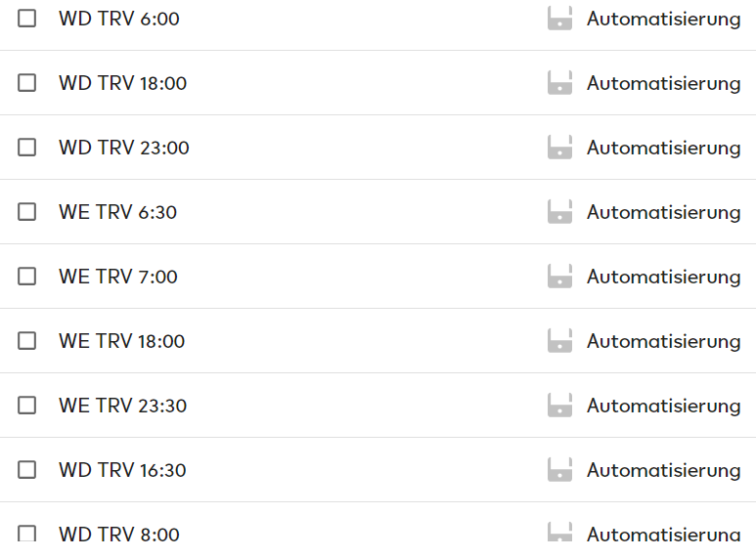Image resolution: width=756 pixels, height=558 pixels.
Task: Toggle the WE TRV 23:30 checkbox
Action: coord(27,406)
